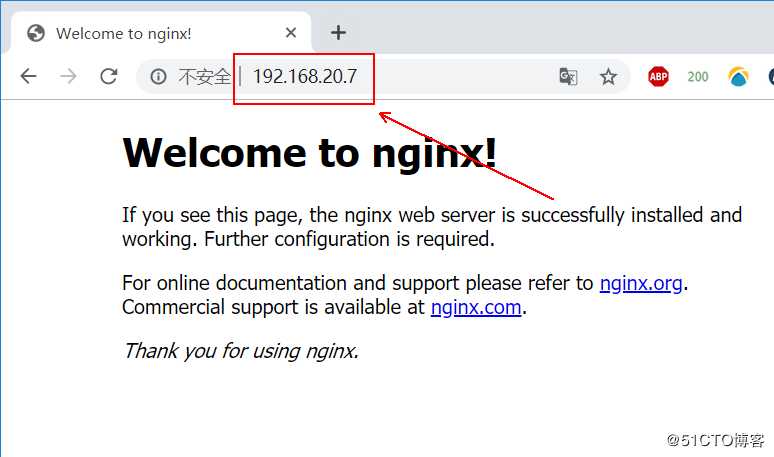Screen dimensions: 774x457
Task: Click the Forward navigation arrow
Action: tap(68, 76)
